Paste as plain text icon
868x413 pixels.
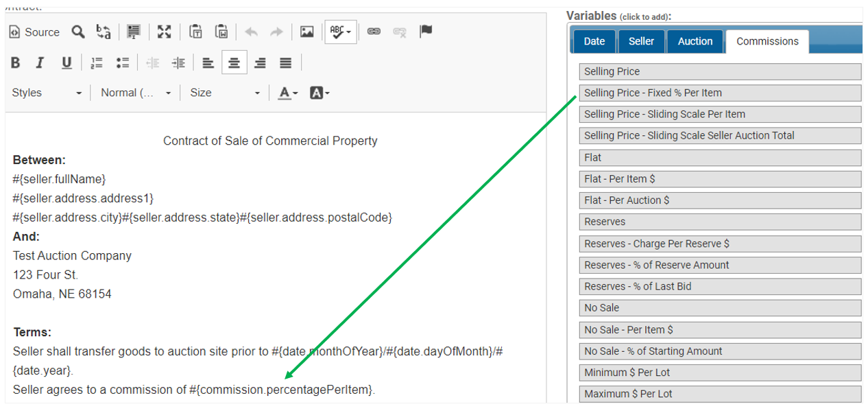pos(196,32)
